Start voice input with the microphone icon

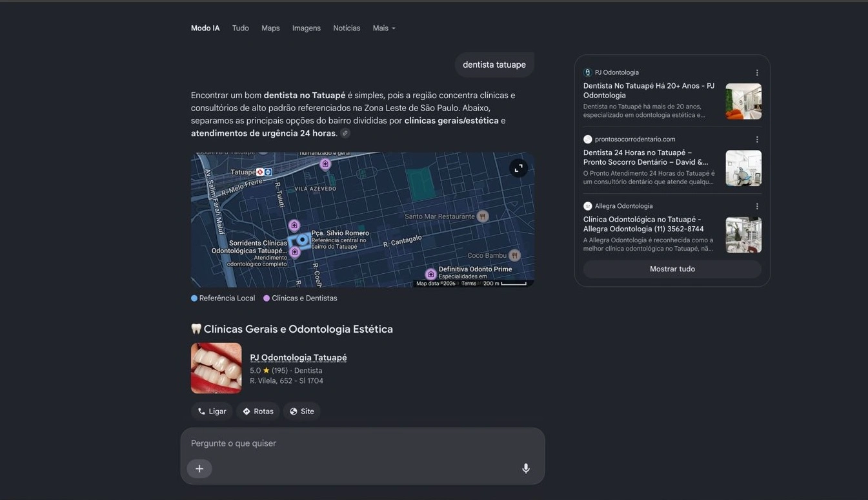(x=526, y=469)
